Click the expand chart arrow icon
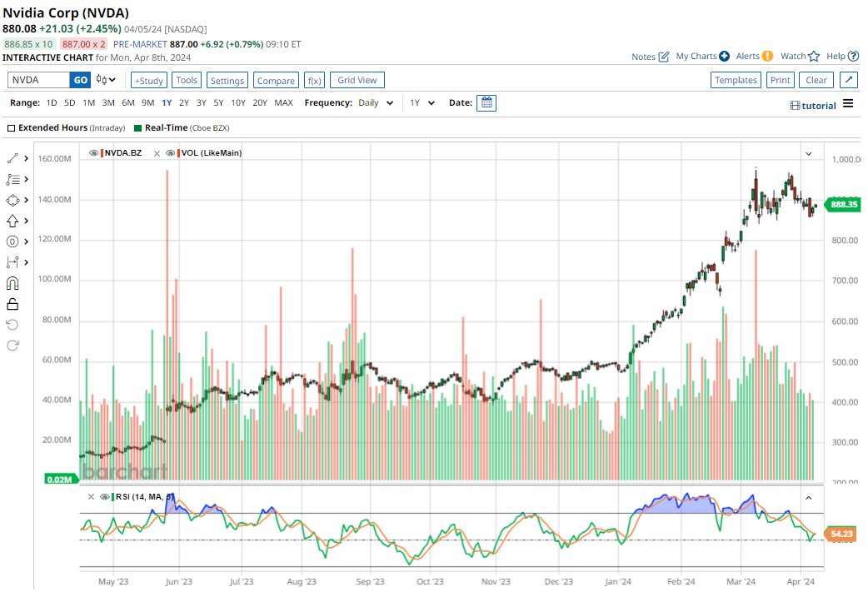The height and width of the screenshot is (592, 868). point(848,80)
